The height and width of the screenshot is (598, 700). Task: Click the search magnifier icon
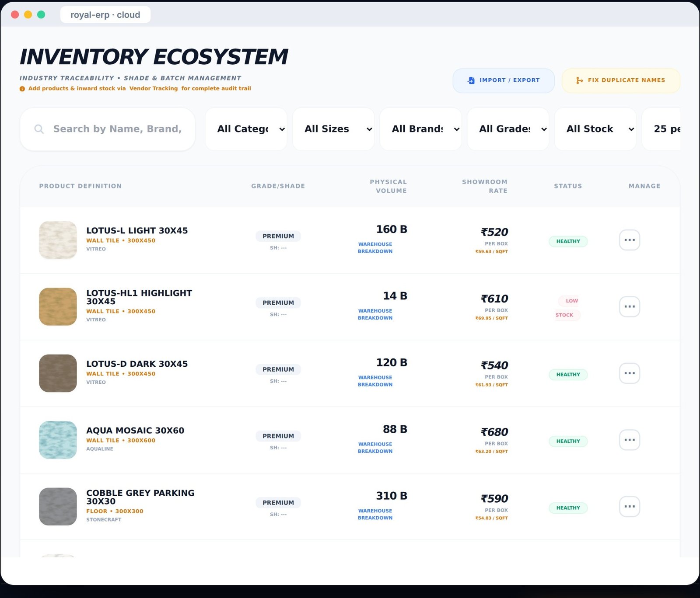click(x=39, y=129)
